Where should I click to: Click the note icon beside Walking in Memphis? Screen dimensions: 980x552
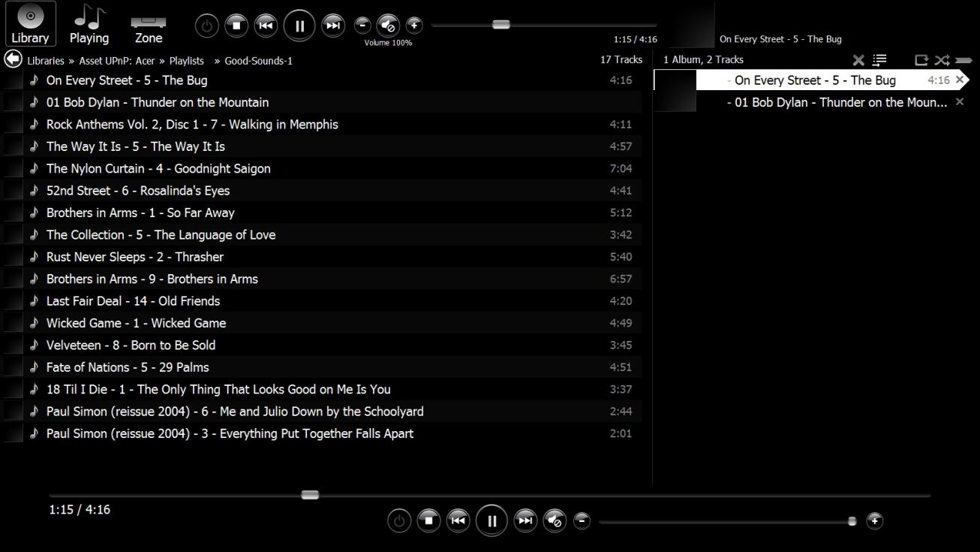click(34, 124)
